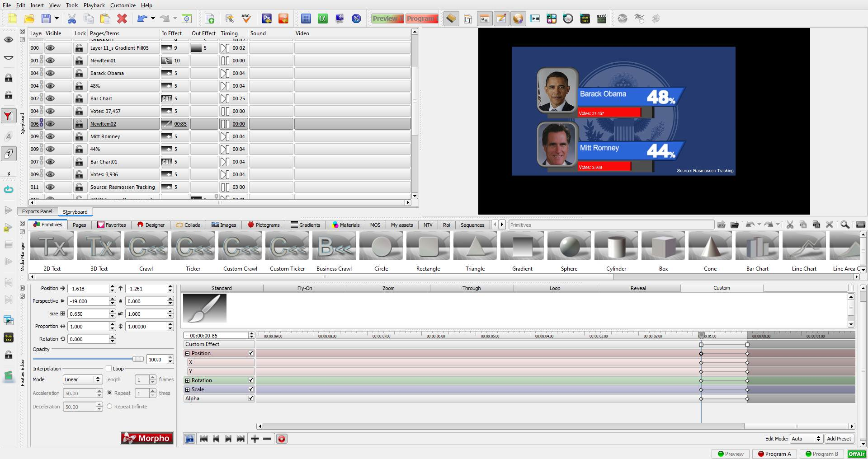Image resolution: width=868 pixels, height=459 pixels.
Task: Select the 3D Text primitive
Action: (99, 251)
